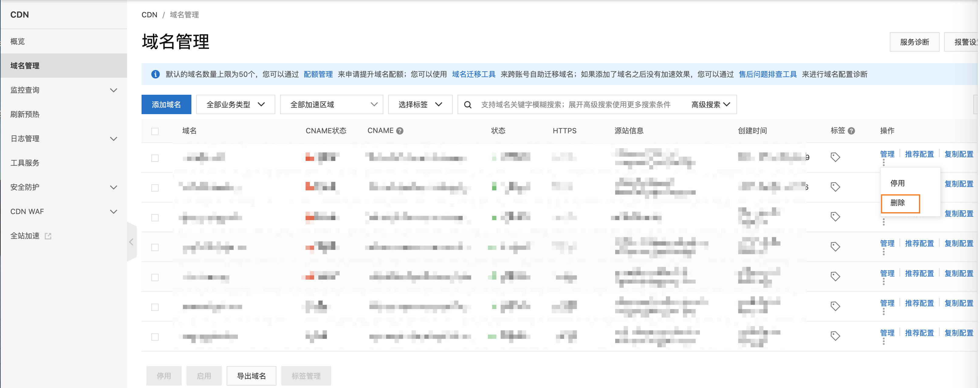Viewport: 980px width, 388px height.
Task: Tick the checkbox of the seventh domain row
Action: coord(155,337)
